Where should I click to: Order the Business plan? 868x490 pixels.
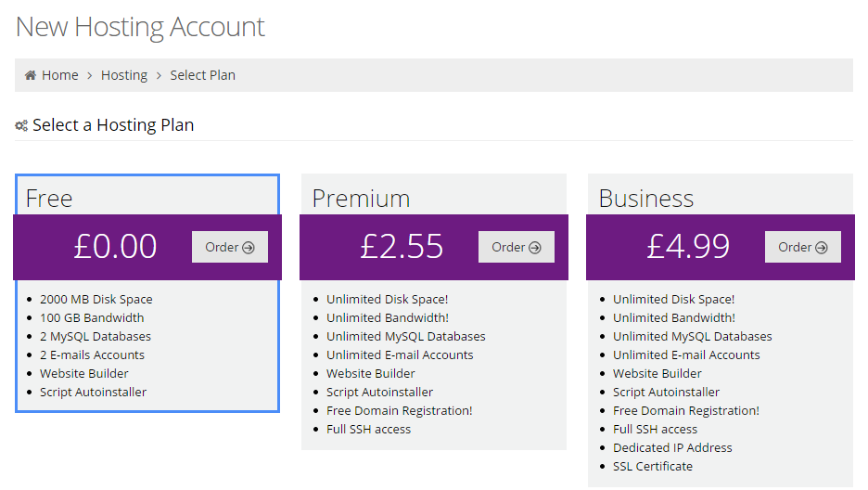tap(803, 247)
